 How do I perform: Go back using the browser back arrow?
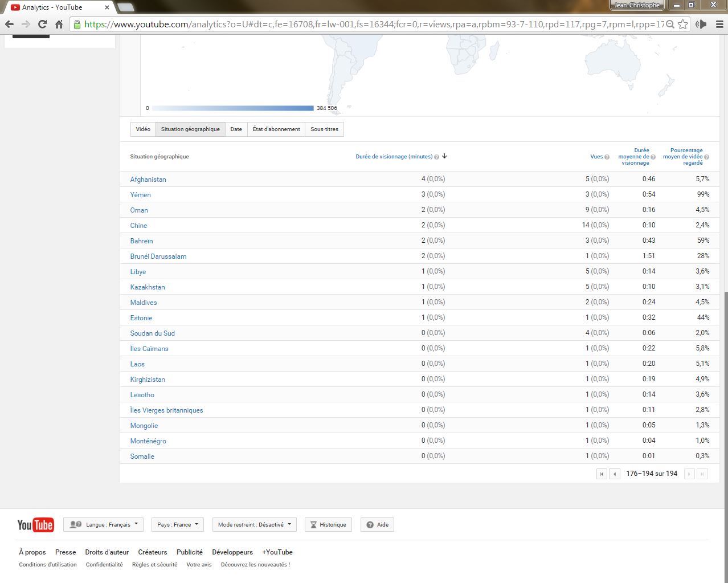(9, 24)
